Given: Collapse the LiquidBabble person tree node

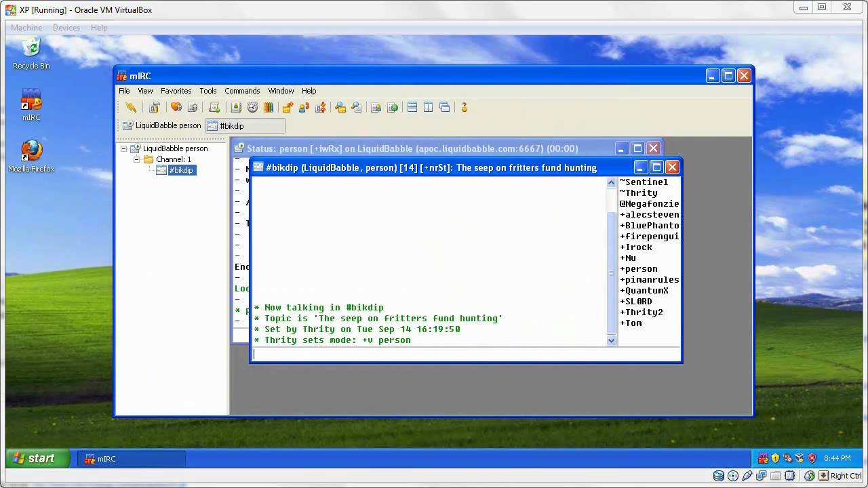Looking at the screenshot, I should pyautogui.click(x=124, y=148).
